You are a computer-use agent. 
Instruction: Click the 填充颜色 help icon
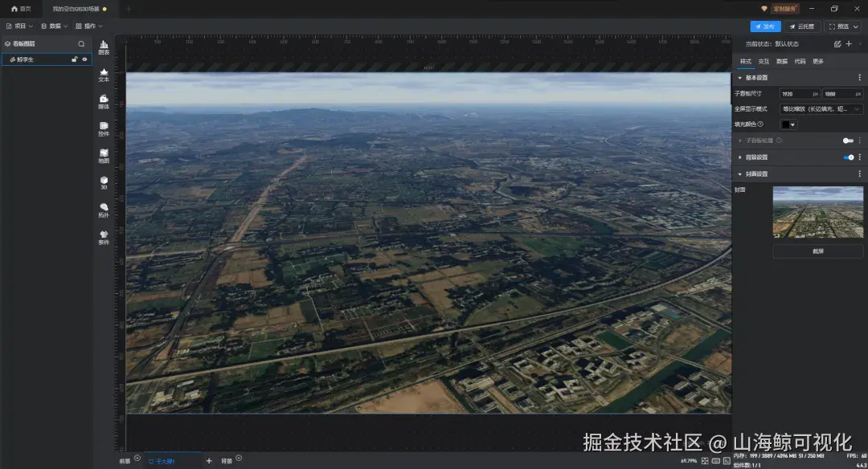760,124
